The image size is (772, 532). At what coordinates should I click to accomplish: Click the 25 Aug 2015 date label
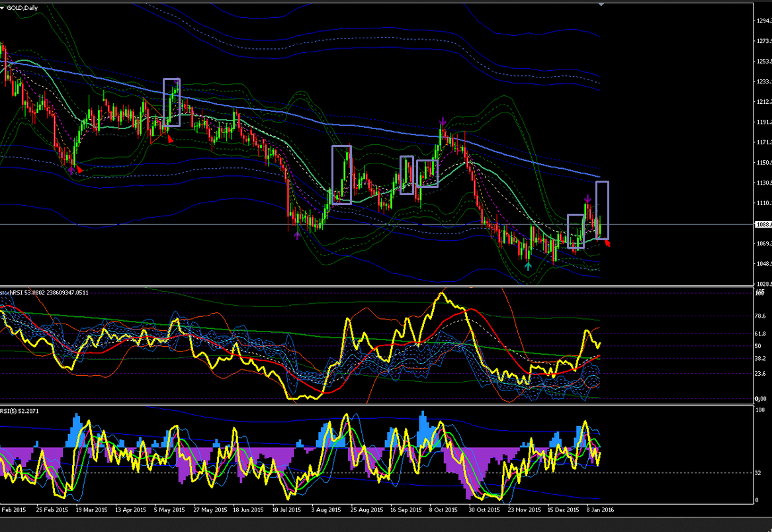[x=366, y=510]
